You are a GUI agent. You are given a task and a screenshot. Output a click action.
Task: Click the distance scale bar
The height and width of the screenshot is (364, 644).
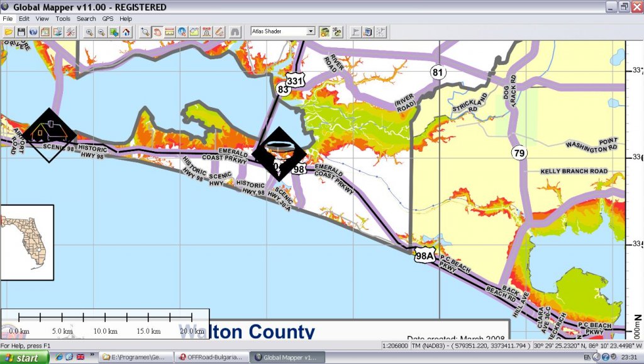(105, 324)
